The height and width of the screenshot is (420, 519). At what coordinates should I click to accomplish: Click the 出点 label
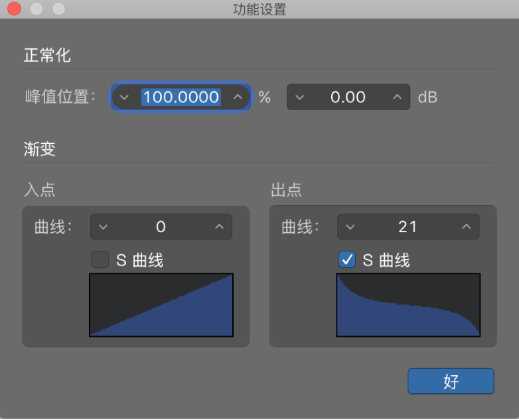point(286,190)
